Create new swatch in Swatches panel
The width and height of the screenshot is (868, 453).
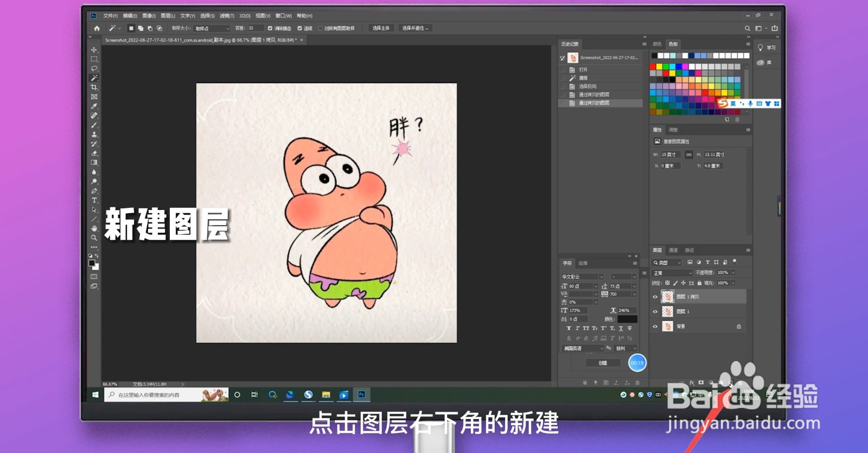727,119
